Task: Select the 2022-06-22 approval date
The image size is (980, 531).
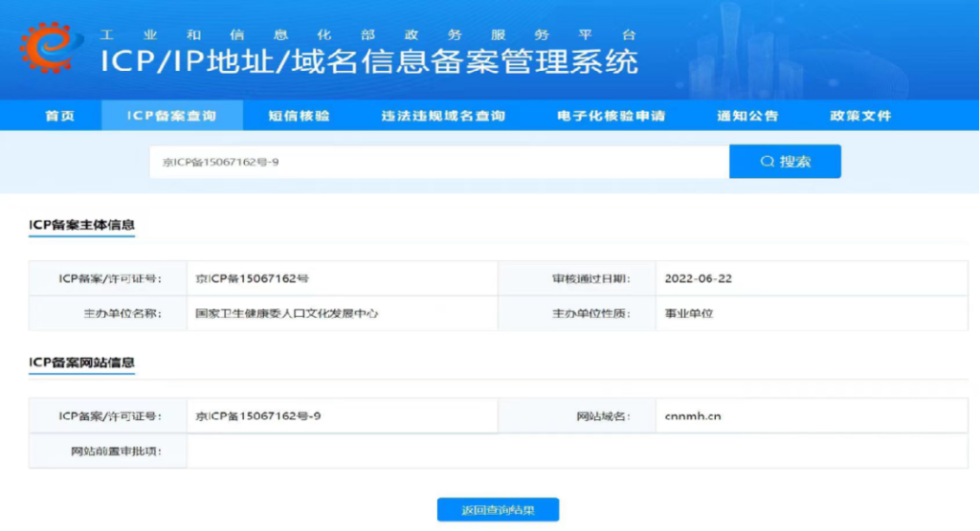Action: 698,278
